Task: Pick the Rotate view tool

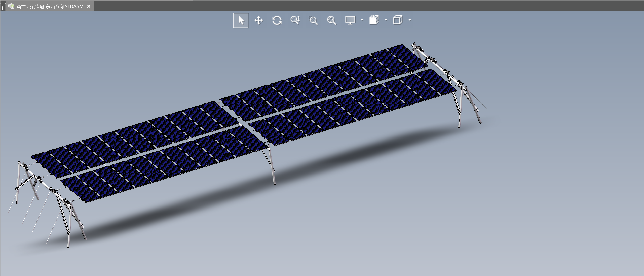Action: click(277, 20)
